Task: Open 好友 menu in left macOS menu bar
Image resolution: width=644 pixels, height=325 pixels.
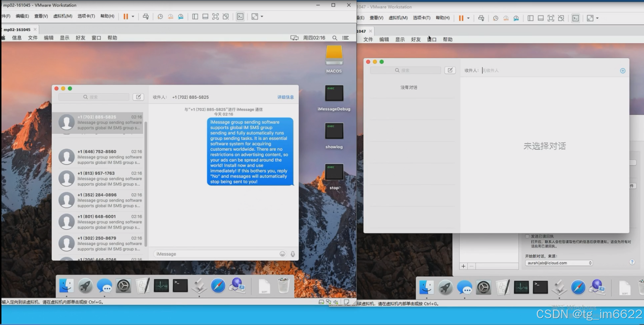Action: tap(81, 38)
